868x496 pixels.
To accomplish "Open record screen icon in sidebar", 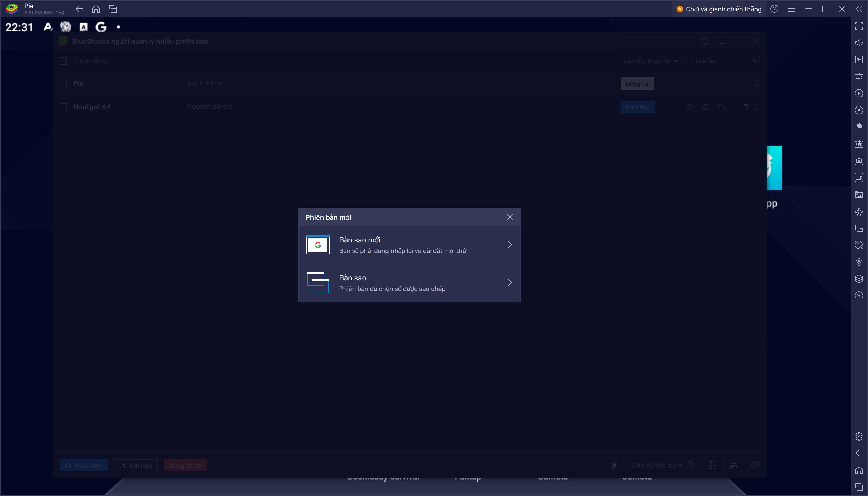I will click(859, 177).
